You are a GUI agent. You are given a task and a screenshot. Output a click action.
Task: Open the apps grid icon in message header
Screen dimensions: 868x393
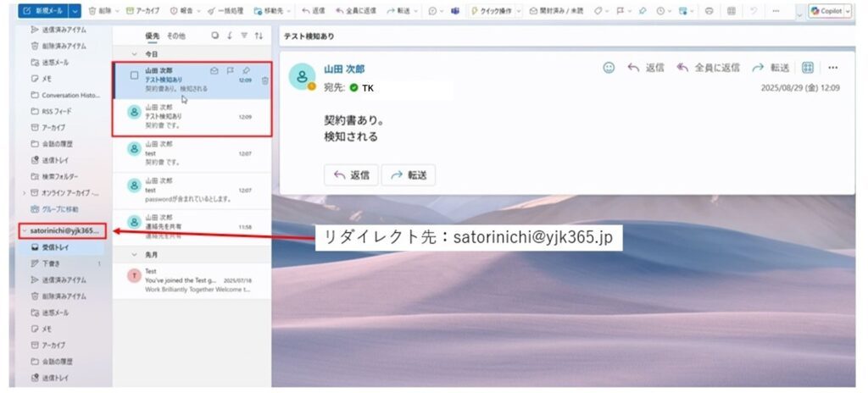pyautogui.click(x=808, y=68)
